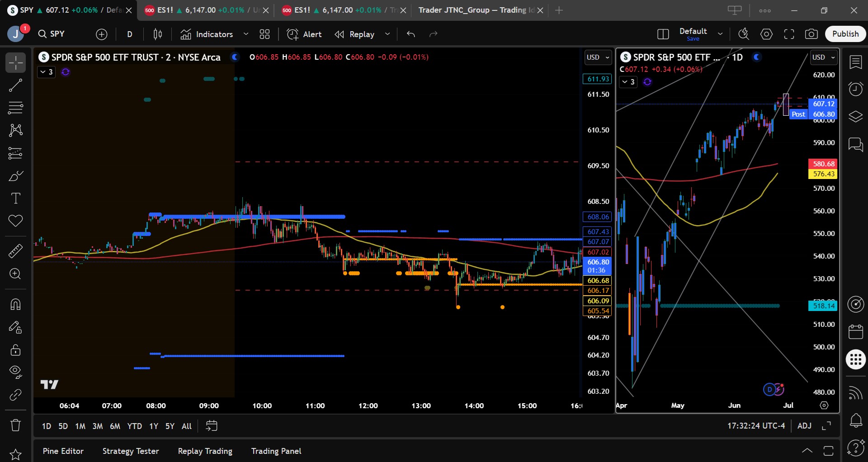
Task: Maximize the bottom panel
Action: 829,451
